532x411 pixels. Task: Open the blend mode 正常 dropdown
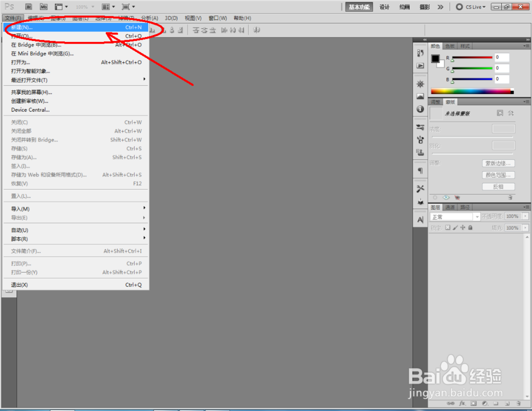455,217
